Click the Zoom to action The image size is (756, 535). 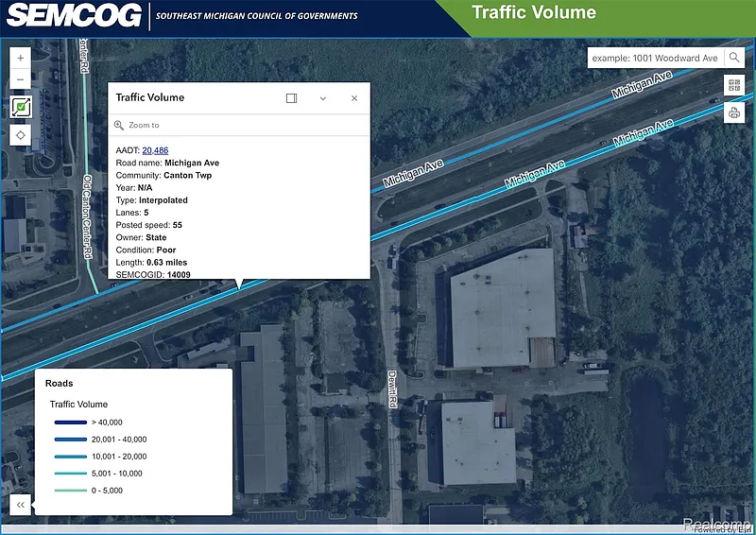click(x=144, y=125)
